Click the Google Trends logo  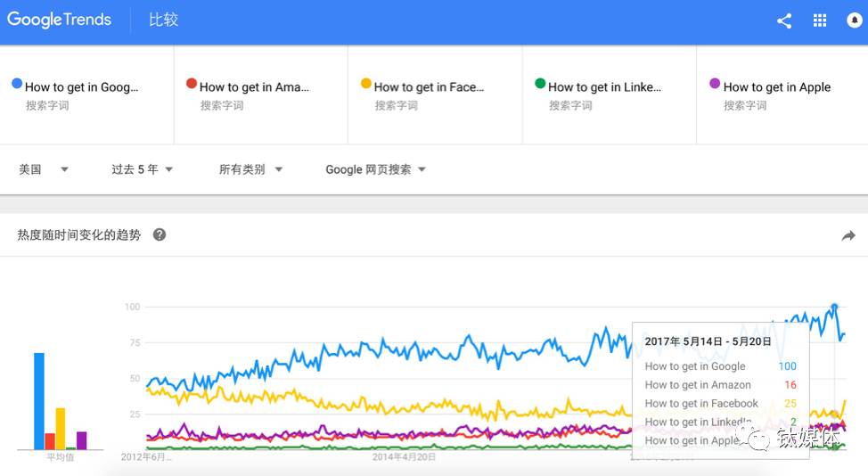click(x=59, y=20)
